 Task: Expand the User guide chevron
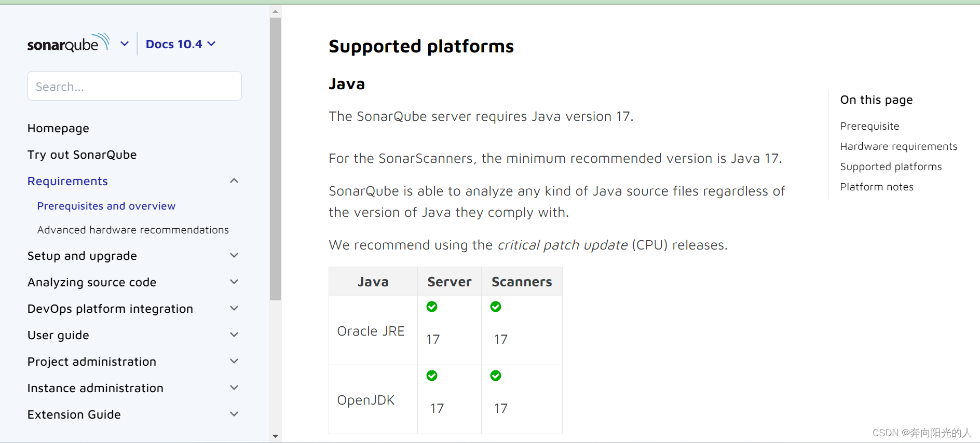point(234,335)
